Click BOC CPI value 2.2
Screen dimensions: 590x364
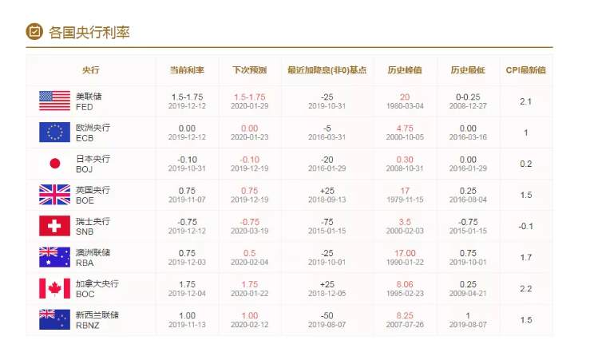click(x=525, y=288)
